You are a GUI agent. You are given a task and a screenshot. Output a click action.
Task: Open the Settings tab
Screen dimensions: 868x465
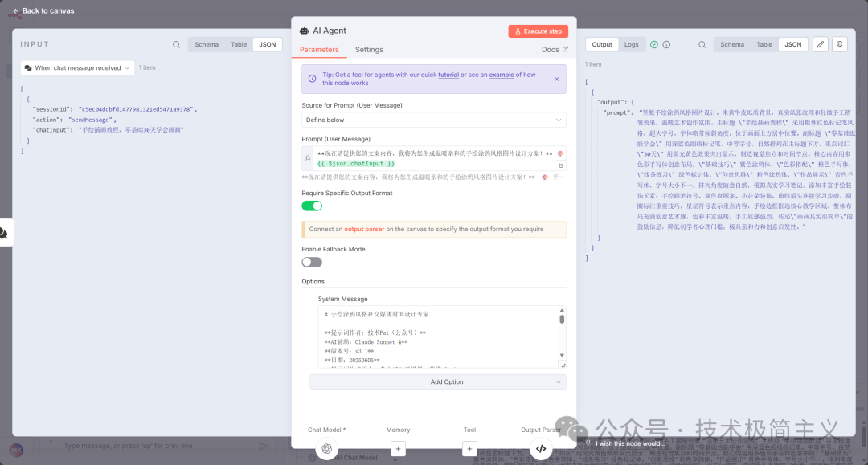click(x=369, y=50)
